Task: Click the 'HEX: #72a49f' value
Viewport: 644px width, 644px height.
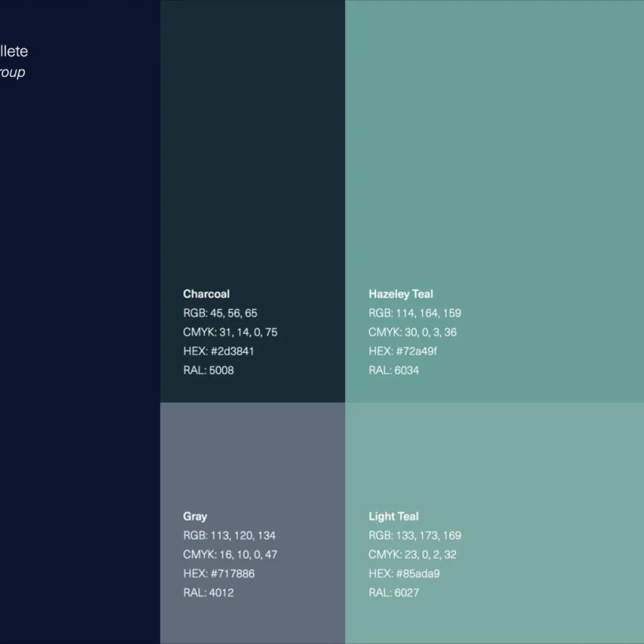Action: click(x=403, y=351)
